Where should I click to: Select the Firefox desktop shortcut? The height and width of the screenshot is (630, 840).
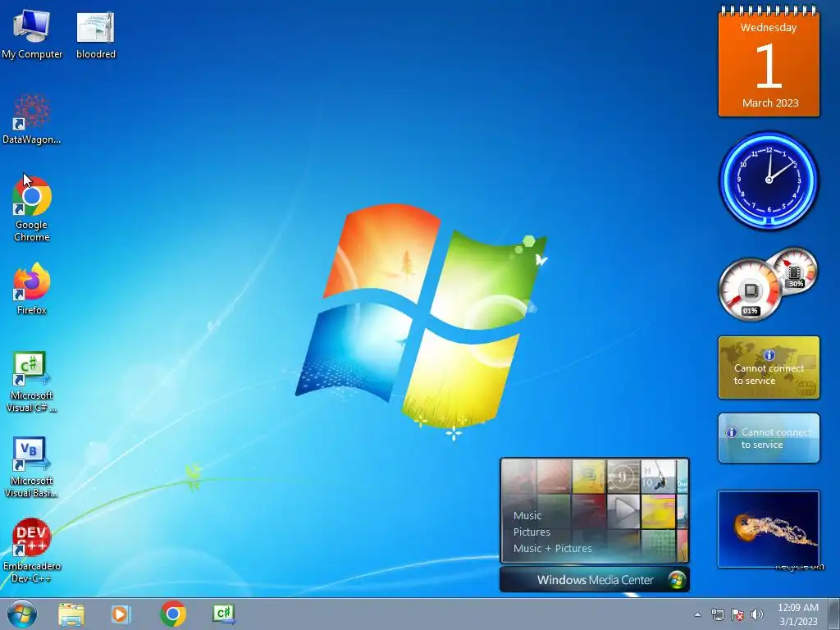pos(32,288)
